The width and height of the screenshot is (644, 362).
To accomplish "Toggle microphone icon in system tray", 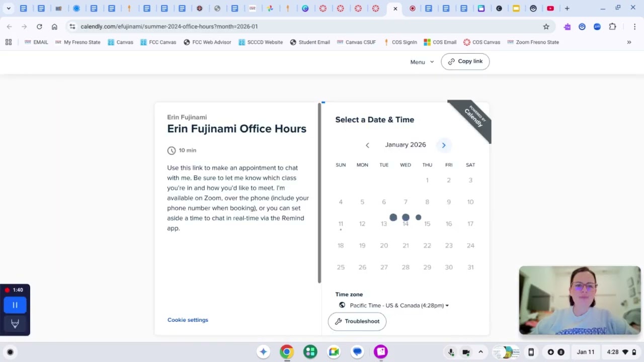I will click(x=451, y=352).
